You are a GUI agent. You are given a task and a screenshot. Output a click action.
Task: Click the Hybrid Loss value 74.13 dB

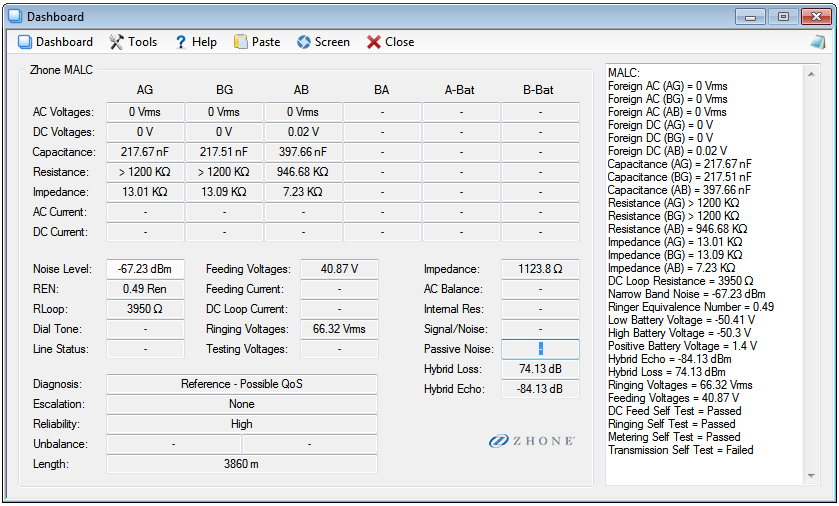[540, 369]
